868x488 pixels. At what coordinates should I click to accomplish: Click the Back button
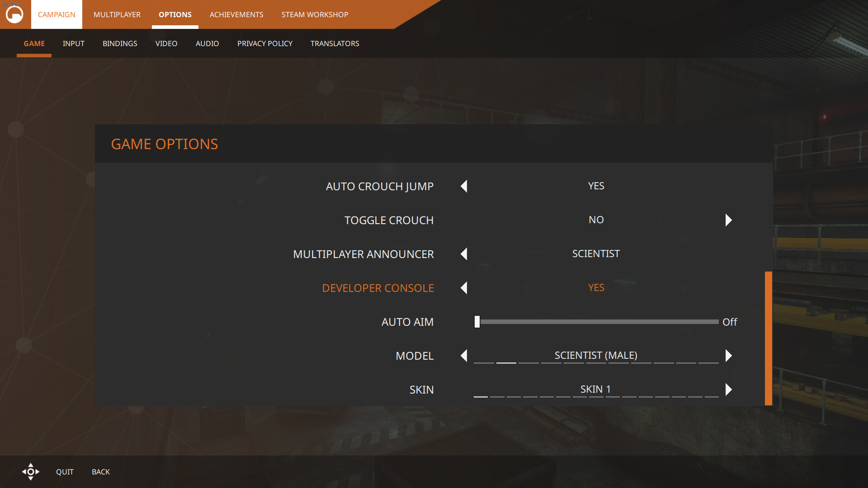point(101,472)
